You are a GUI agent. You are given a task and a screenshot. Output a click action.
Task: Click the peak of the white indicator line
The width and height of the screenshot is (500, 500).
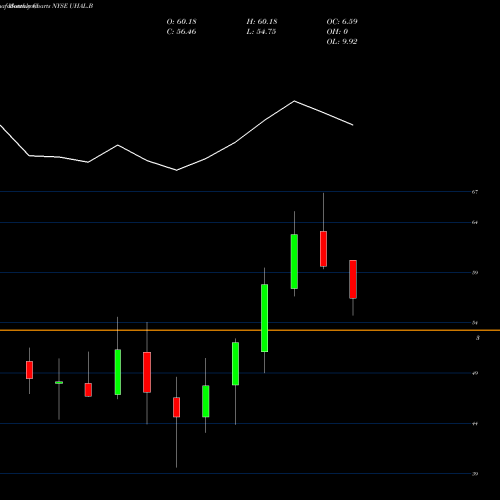294,101
